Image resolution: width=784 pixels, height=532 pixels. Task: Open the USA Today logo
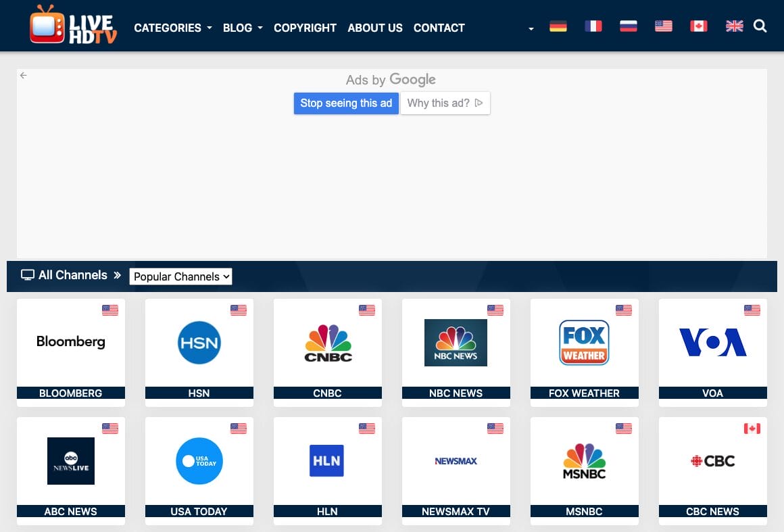point(199,461)
